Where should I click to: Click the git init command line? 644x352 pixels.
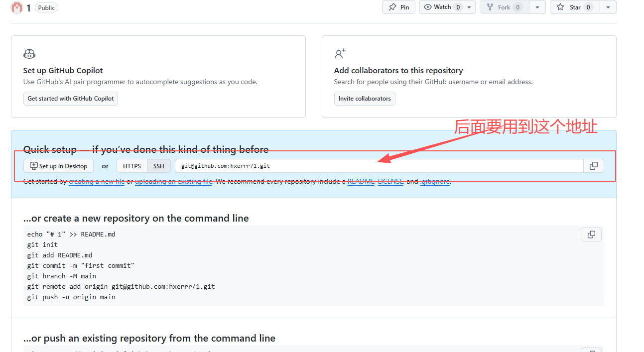(x=43, y=244)
